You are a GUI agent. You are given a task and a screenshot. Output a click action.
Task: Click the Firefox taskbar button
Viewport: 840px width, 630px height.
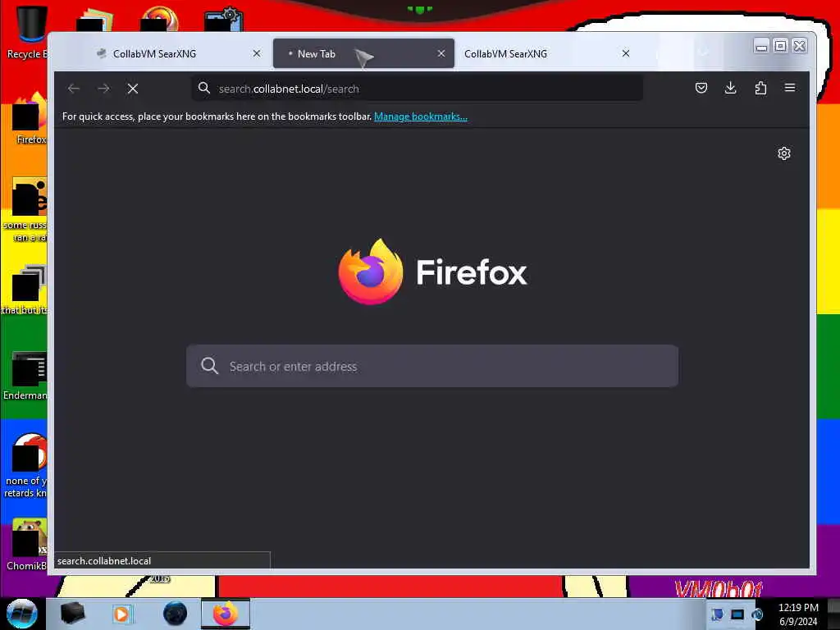click(226, 614)
